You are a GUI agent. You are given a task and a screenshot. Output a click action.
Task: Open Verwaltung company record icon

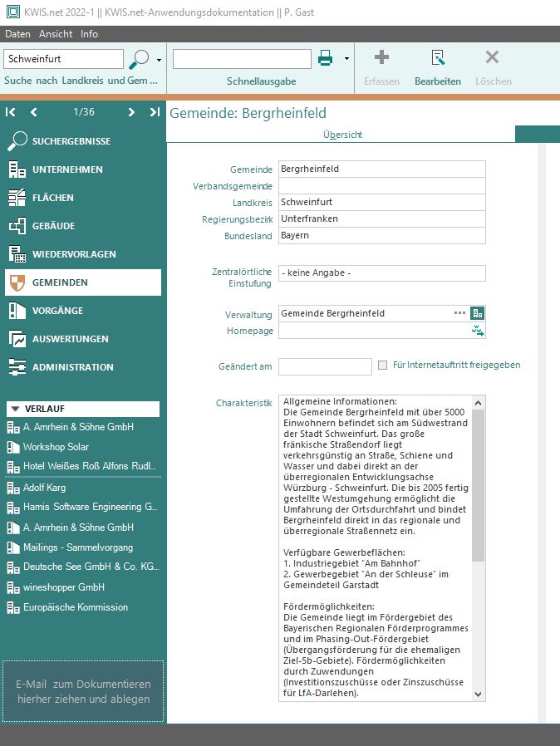pos(477,313)
